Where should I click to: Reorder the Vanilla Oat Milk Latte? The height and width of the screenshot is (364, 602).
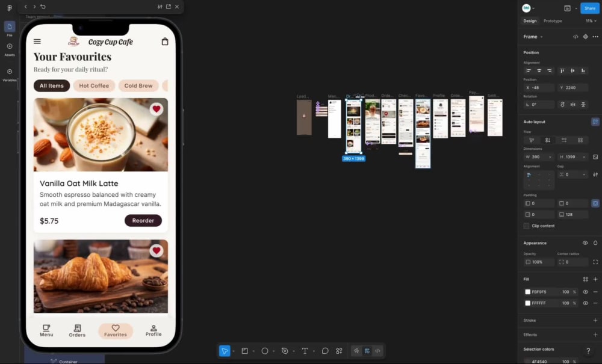point(143,221)
